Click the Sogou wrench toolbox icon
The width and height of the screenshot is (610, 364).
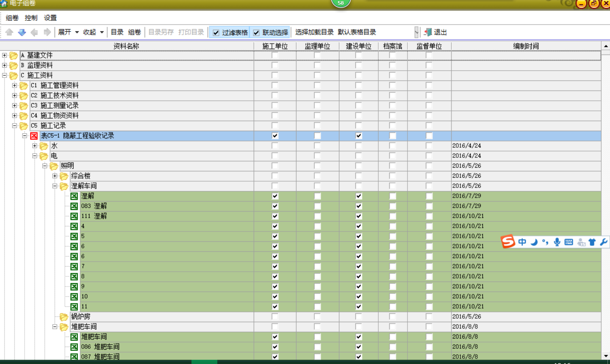pyautogui.click(x=604, y=242)
